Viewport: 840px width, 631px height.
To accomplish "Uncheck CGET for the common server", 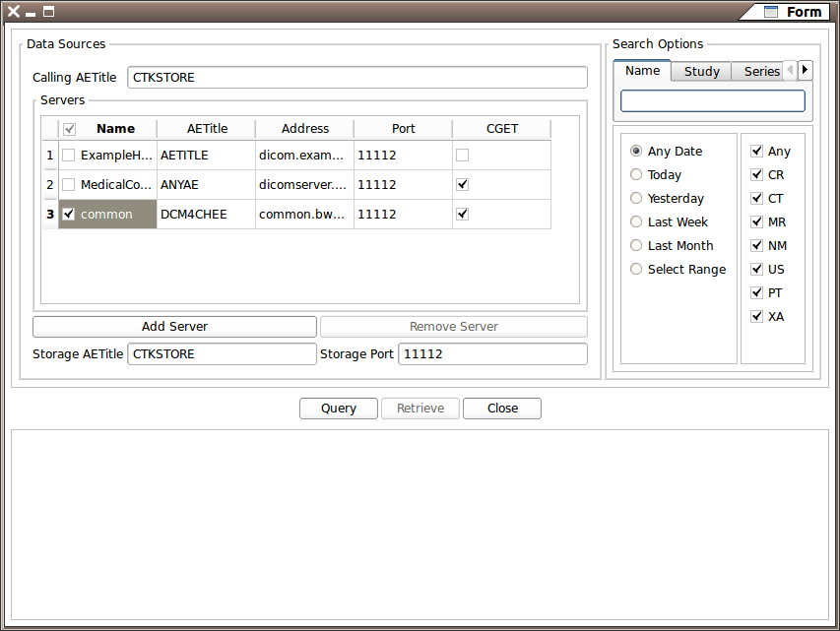I will point(463,215).
